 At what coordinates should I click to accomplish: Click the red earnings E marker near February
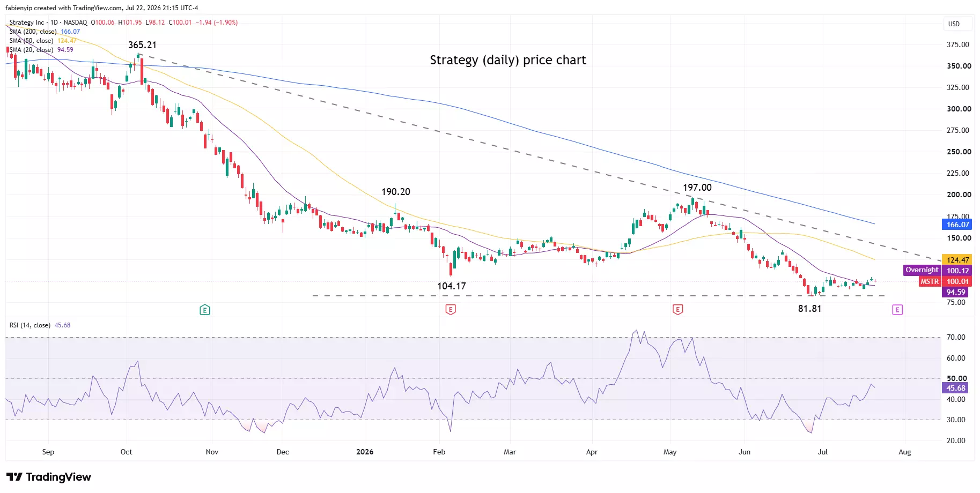pos(451,309)
